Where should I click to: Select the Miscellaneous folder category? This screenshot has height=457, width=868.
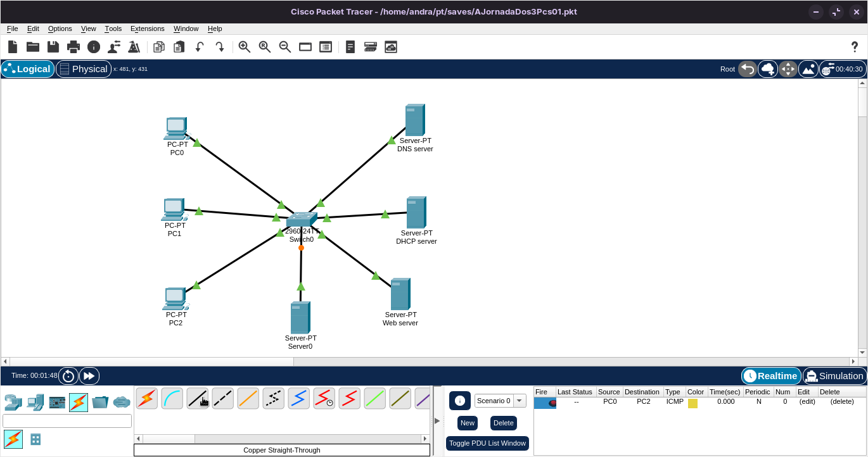(100, 402)
